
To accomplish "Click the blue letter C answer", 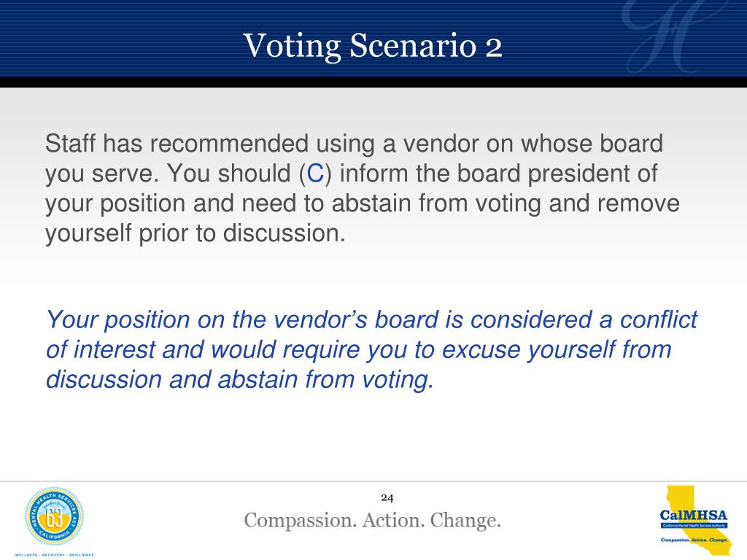I will click(315, 173).
